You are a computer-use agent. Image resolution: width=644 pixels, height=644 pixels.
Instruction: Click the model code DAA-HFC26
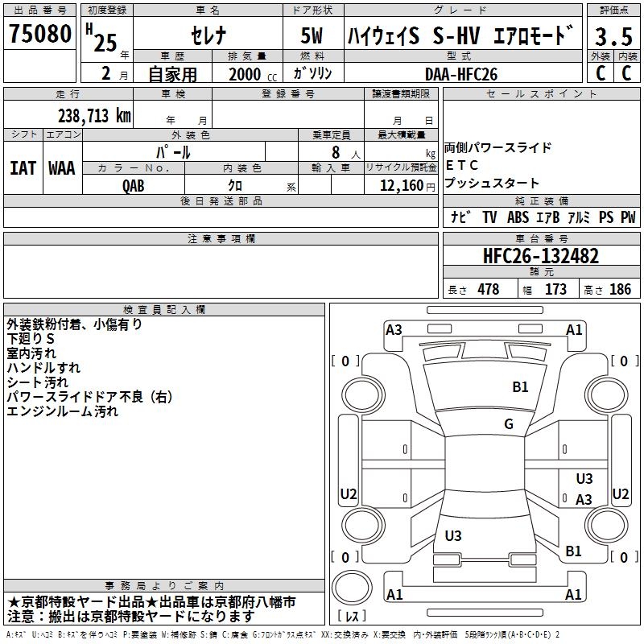click(x=461, y=73)
